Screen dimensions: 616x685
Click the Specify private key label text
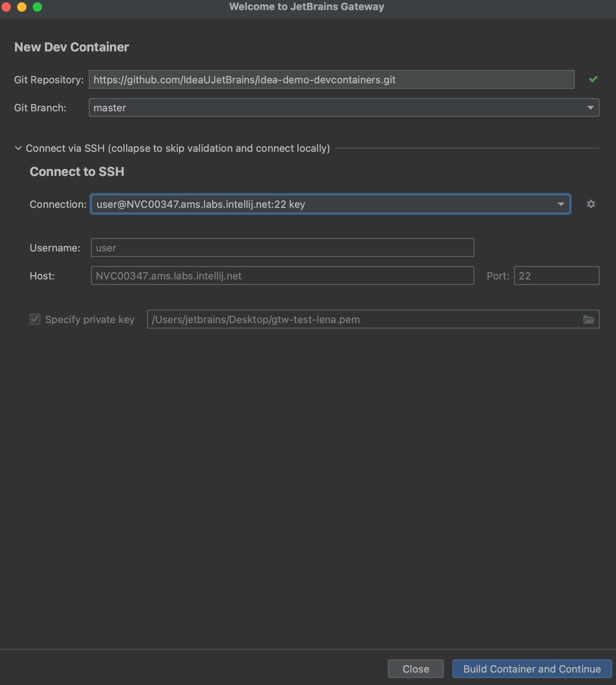(x=90, y=320)
